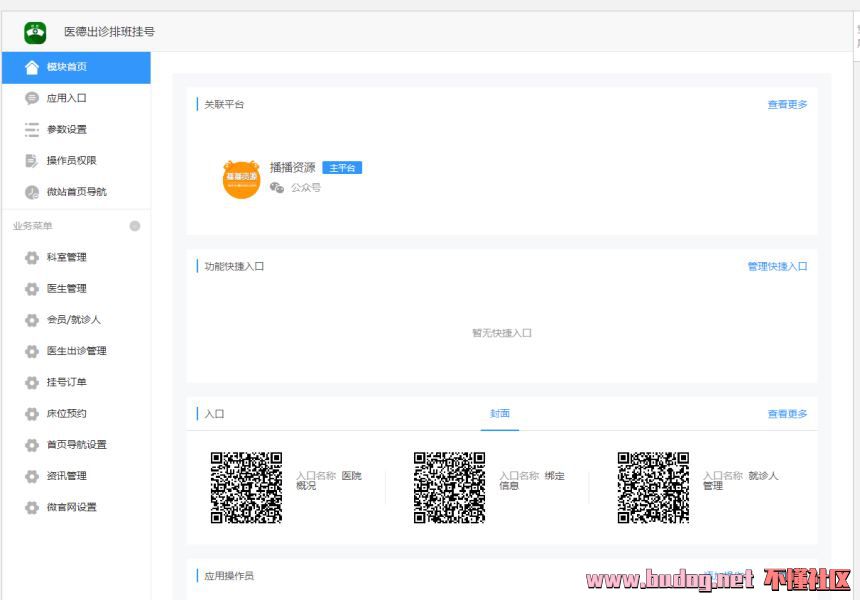Click the QR code for 医院概况

(x=246, y=488)
